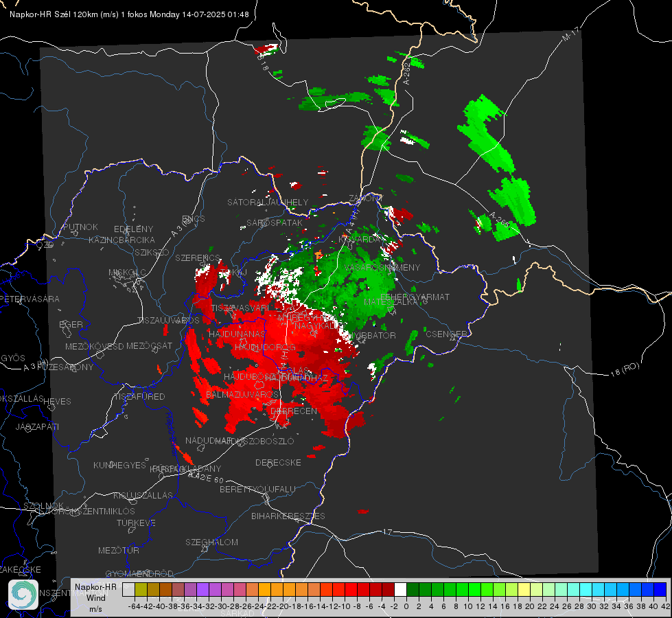
Task: Click the MISKOLC city label
Action: point(127,273)
